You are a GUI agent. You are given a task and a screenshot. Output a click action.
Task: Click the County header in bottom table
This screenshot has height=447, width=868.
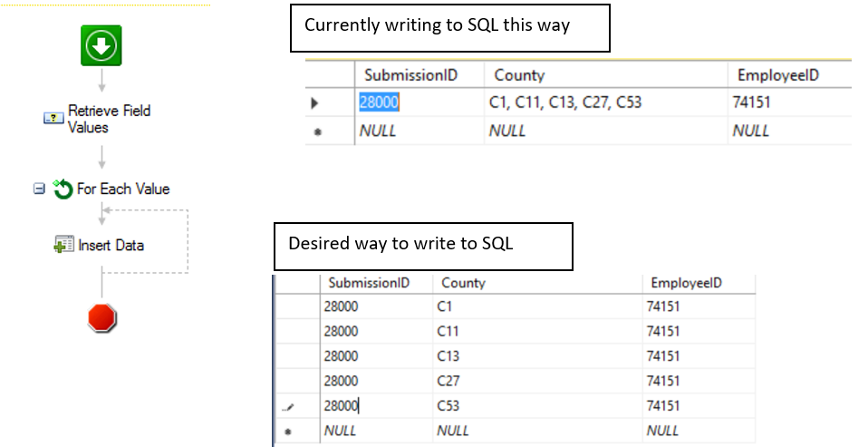463,283
